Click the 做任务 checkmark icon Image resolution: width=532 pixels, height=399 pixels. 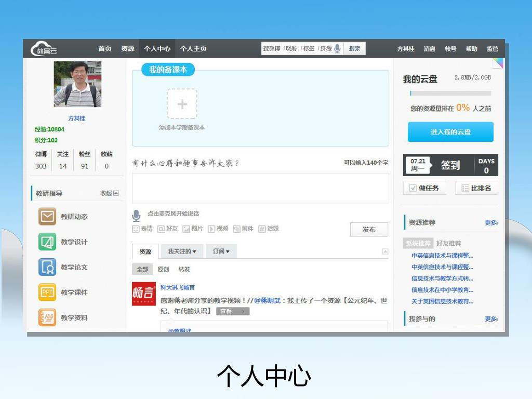tap(413, 188)
